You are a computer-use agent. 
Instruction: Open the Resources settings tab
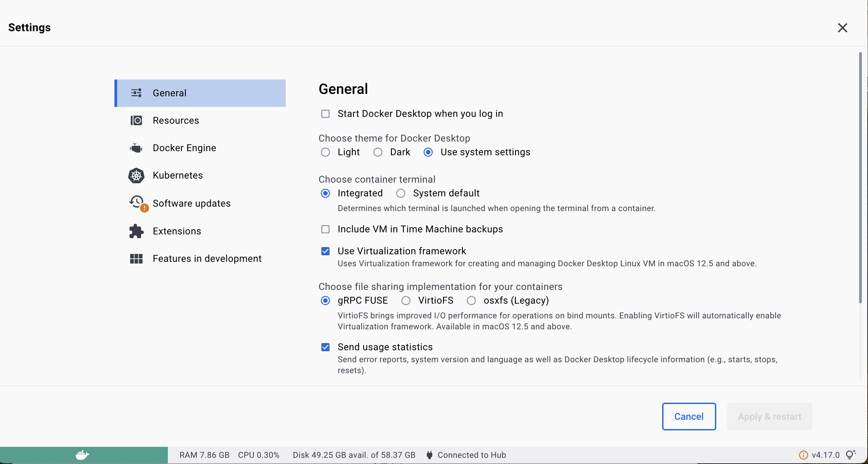200,121
